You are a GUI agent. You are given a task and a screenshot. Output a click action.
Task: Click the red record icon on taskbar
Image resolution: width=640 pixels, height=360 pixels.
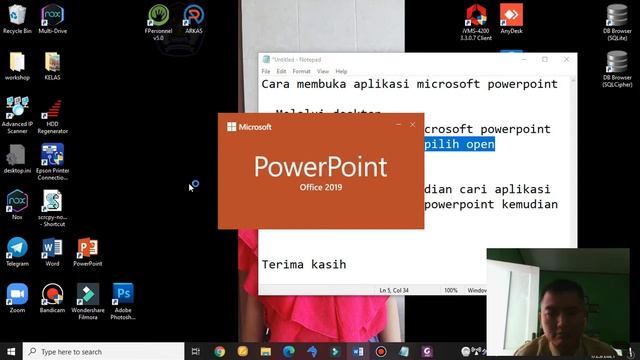pos(381,351)
